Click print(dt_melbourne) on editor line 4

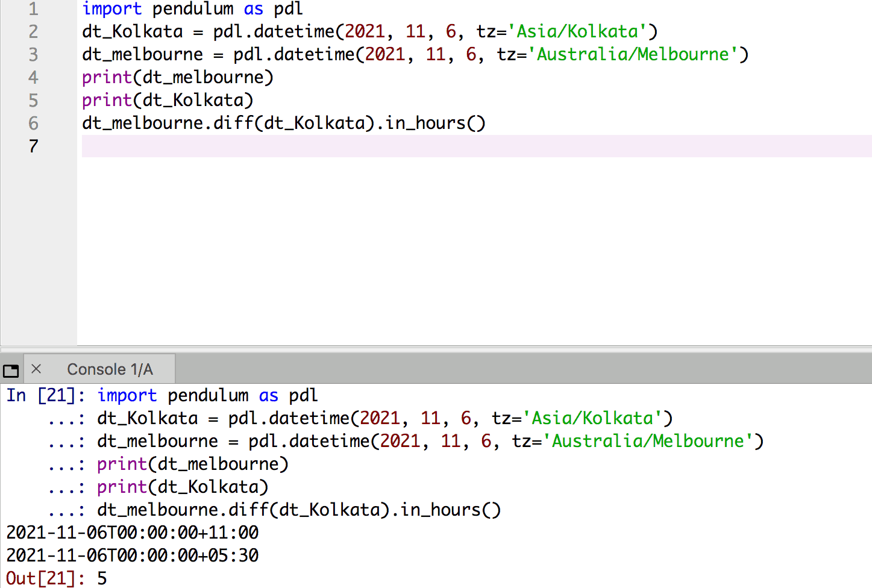(177, 77)
